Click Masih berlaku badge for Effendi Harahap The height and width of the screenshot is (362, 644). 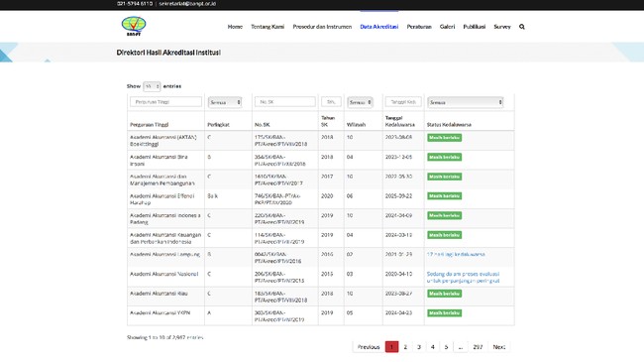click(x=445, y=196)
